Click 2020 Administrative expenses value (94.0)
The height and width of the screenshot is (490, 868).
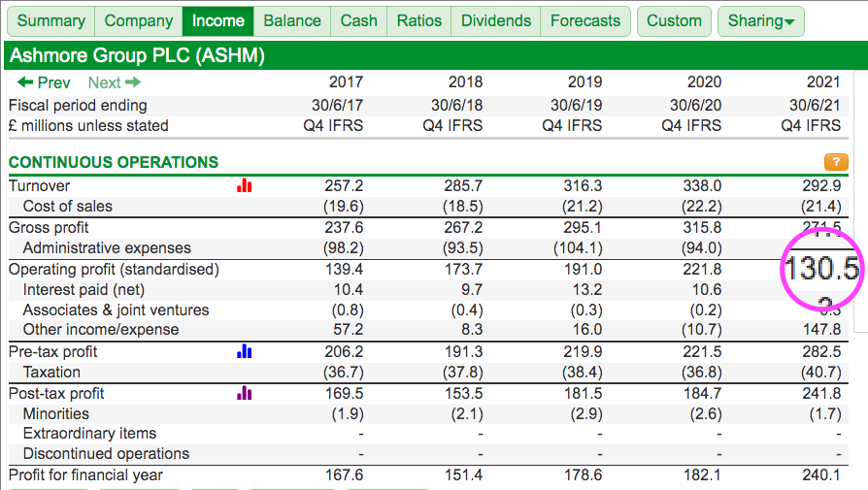tap(701, 247)
